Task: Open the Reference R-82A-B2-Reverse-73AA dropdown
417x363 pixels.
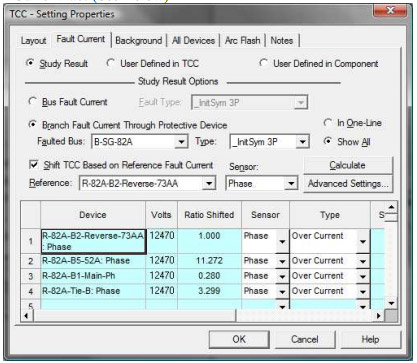Action: 209,184
